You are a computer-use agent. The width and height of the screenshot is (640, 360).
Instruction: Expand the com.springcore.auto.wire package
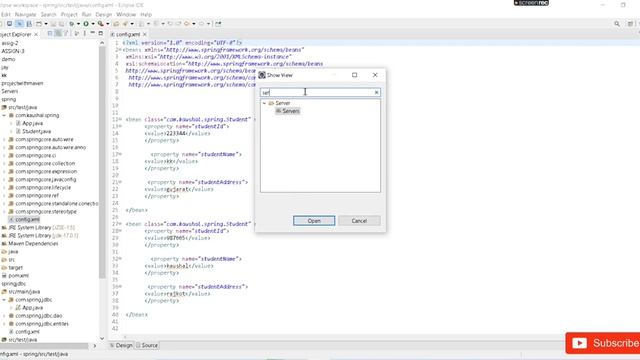(x=4, y=140)
